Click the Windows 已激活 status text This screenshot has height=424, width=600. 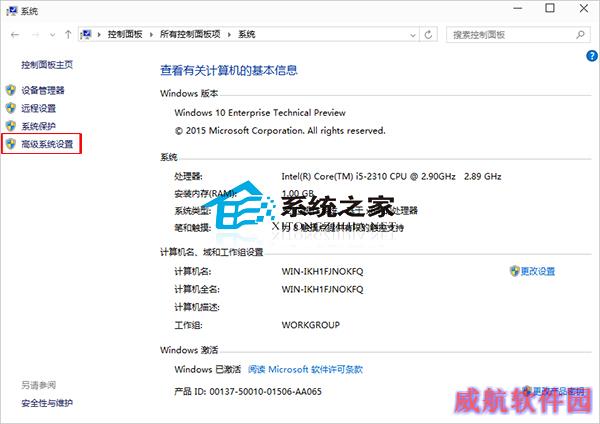click(x=208, y=369)
